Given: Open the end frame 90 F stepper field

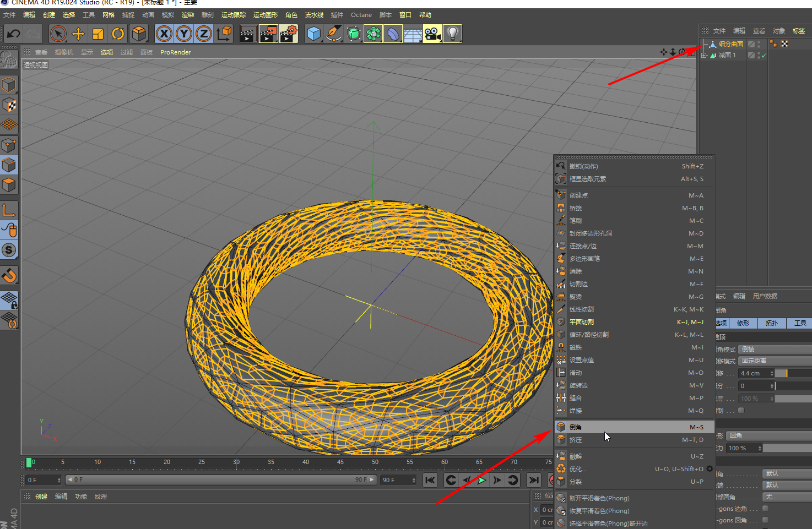Looking at the screenshot, I should point(399,480).
